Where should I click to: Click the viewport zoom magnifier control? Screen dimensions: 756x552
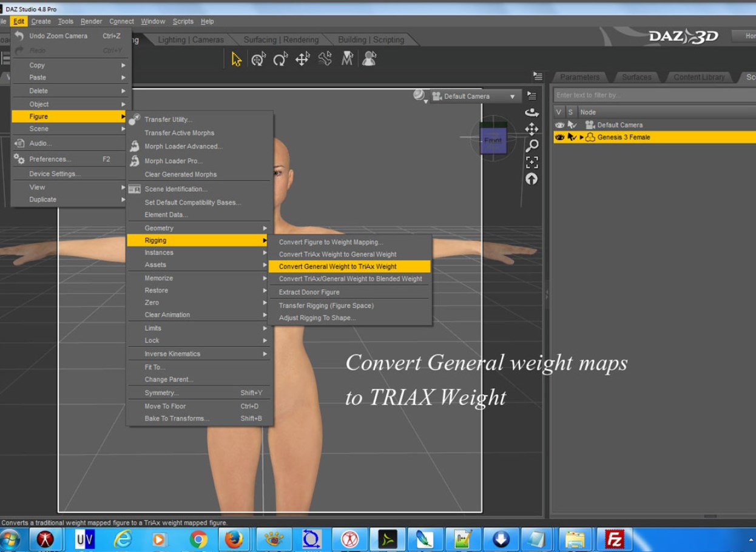pos(532,146)
